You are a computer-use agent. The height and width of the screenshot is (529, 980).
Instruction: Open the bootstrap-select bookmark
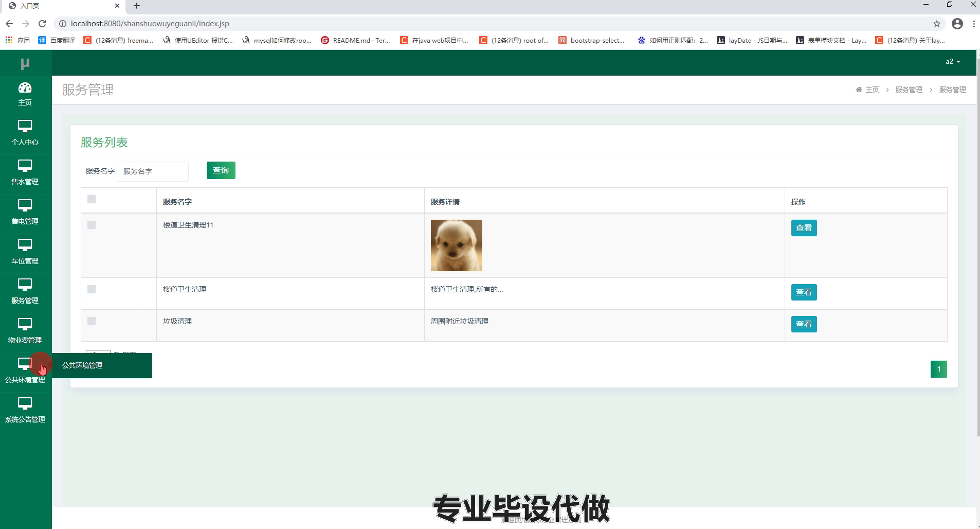(x=591, y=40)
